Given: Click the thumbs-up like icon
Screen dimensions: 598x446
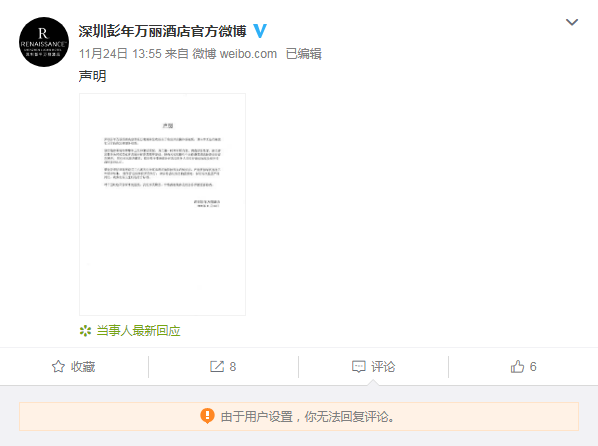Looking at the screenshot, I should pos(517,367).
